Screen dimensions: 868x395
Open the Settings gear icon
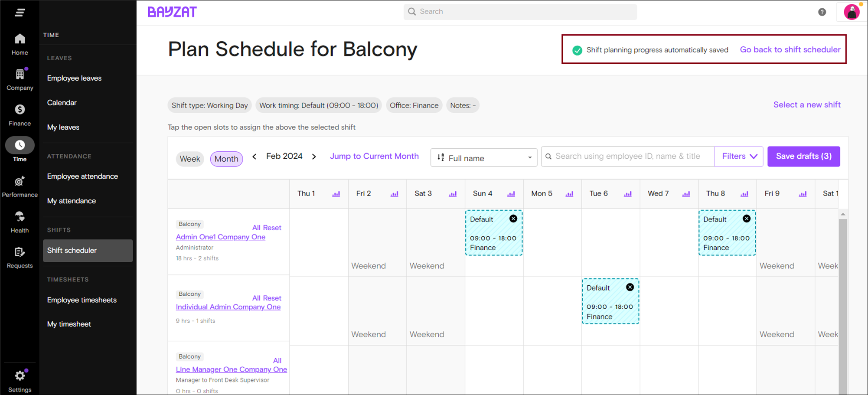point(20,375)
